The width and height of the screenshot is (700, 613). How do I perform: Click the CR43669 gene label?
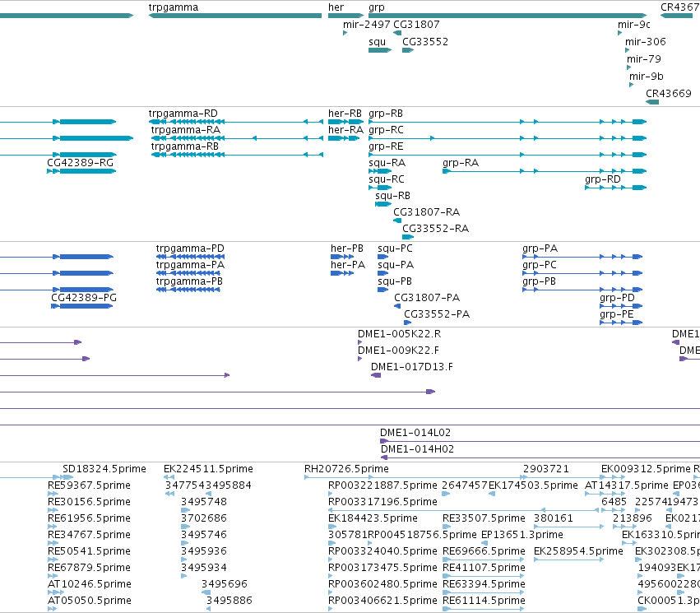point(668,94)
